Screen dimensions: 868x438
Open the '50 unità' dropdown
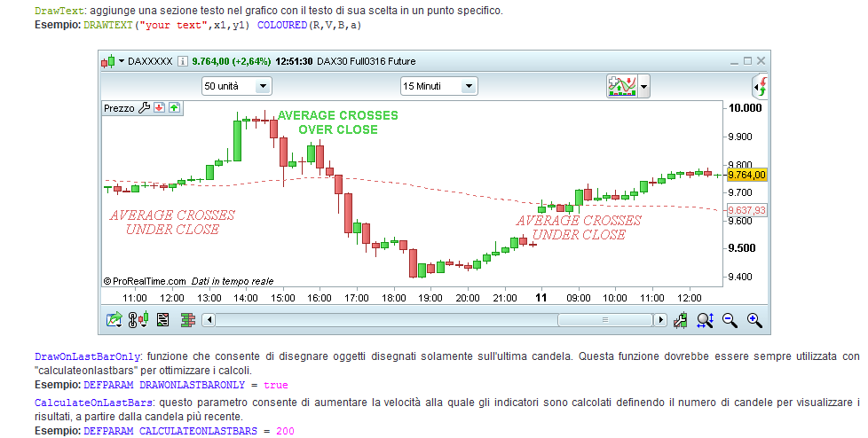click(236, 86)
